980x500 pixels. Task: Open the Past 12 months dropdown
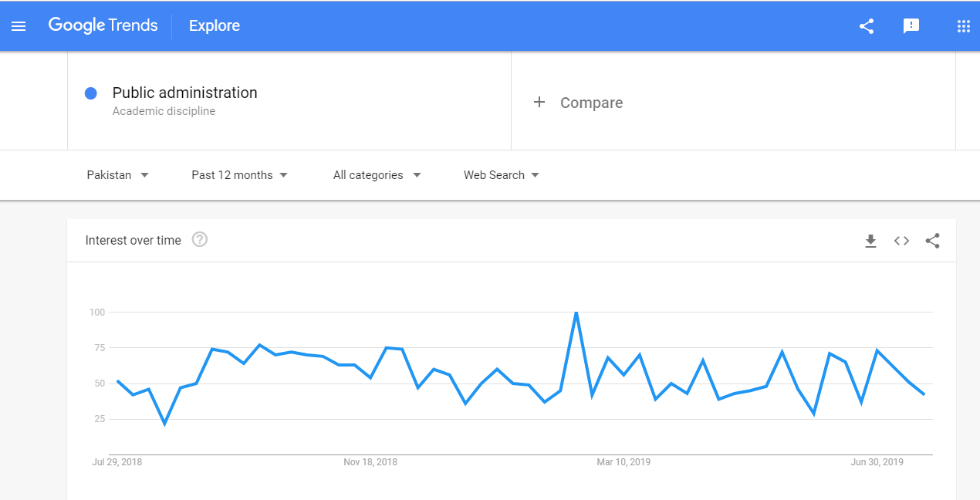tap(239, 175)
